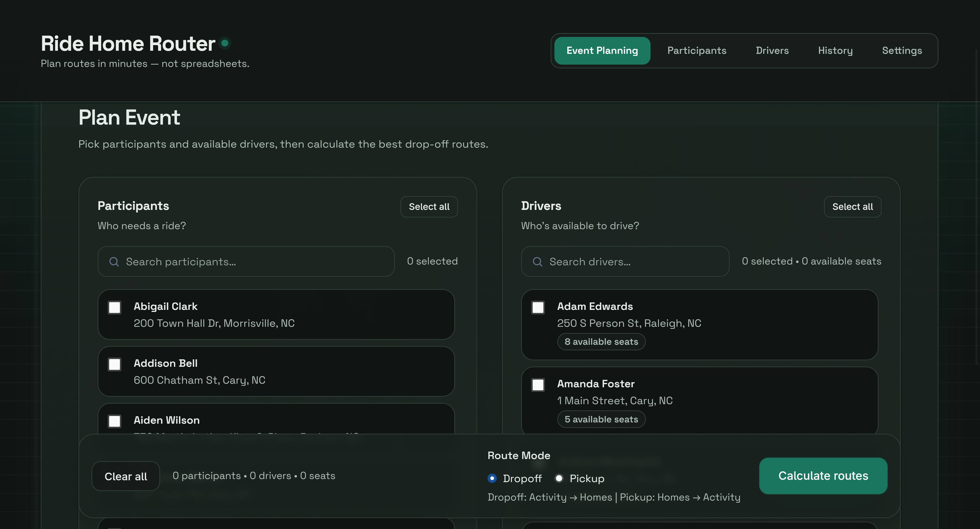Click the Clear all button
The image size is (980, 529).
click(126, 476)
